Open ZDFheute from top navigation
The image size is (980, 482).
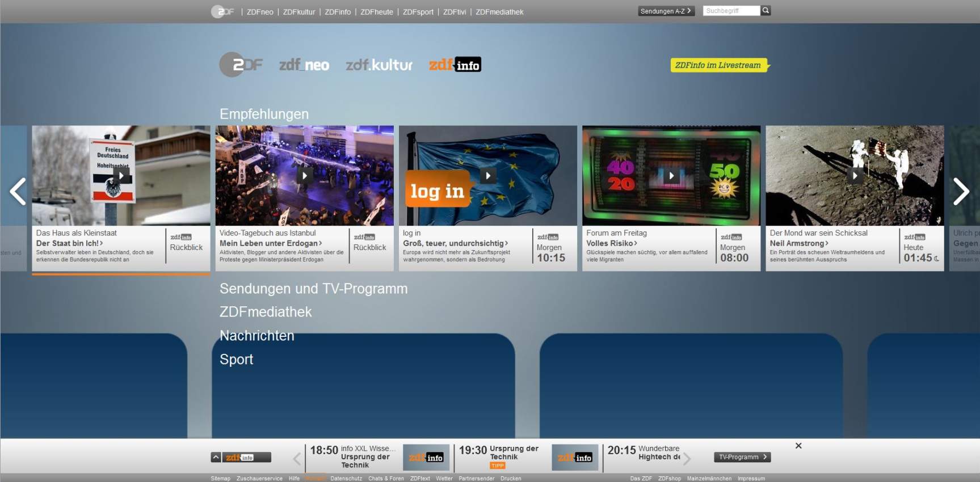(x=377, y=12)
